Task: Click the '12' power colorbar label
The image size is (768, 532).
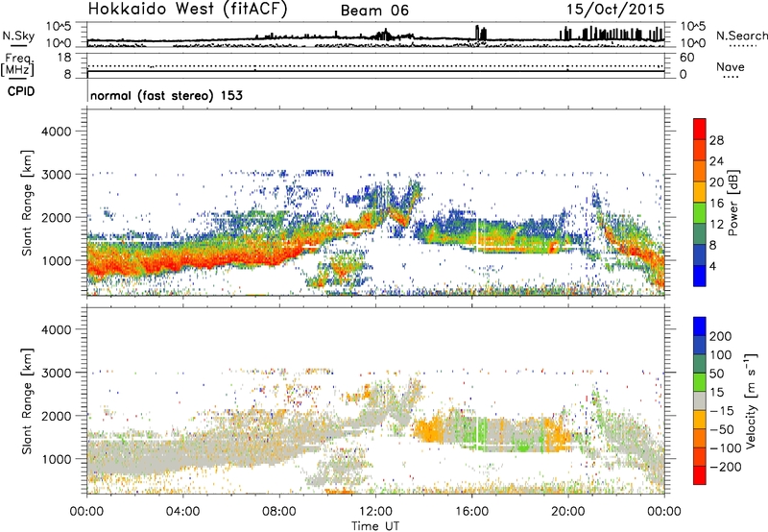Action: (x=716, y=225)
